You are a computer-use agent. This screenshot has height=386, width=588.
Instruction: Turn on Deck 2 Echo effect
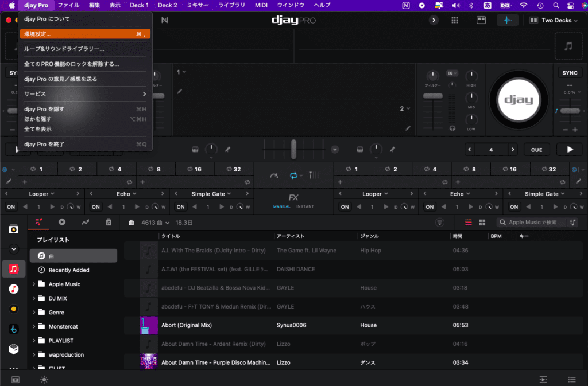click(430, 206)
